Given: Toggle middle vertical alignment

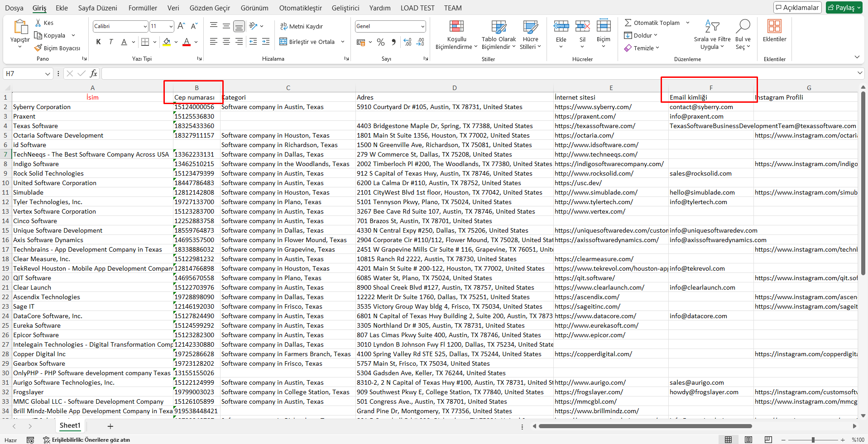Looking at the screenshot, I should tap(226, 26).
